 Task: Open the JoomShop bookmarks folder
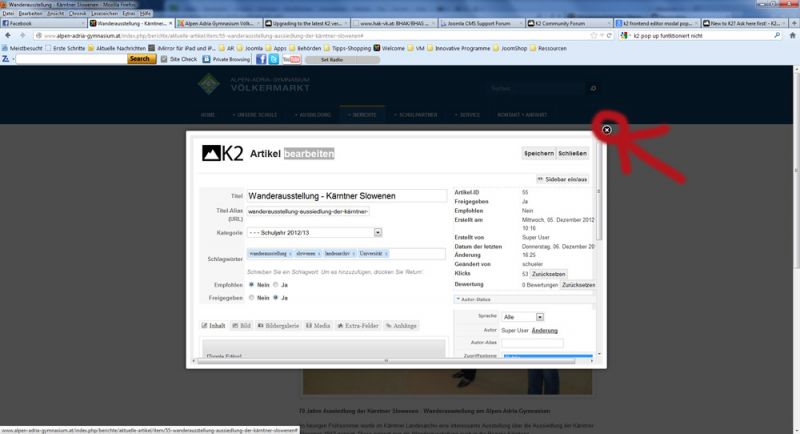pyautogui.click(x=509, y=48)
